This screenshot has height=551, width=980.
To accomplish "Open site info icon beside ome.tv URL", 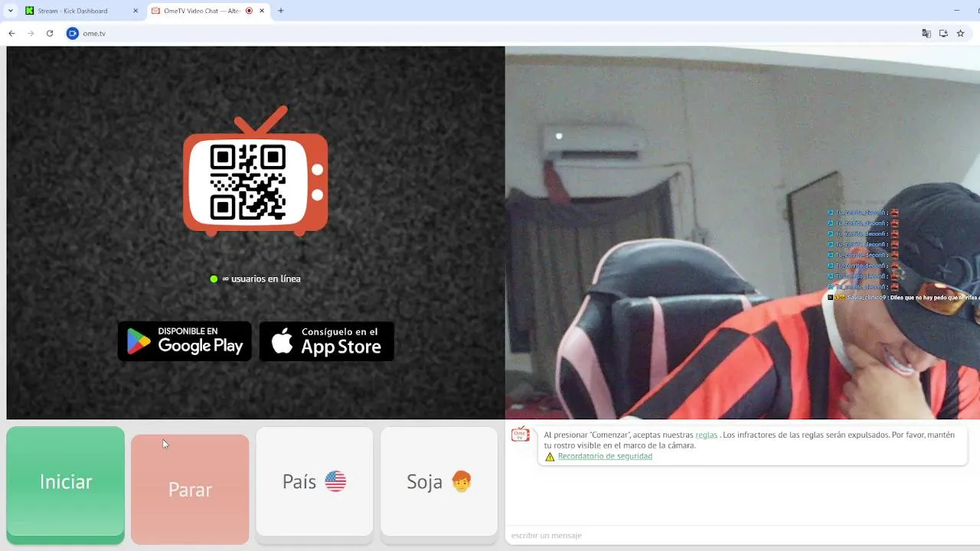I will tap(73, 34).
